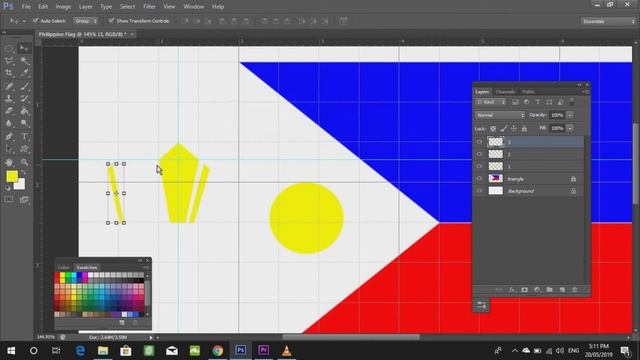Viewport: 640px width, 360px height.
Task: Select the Polygonal Lasso tool
Action: coord(9,61)
